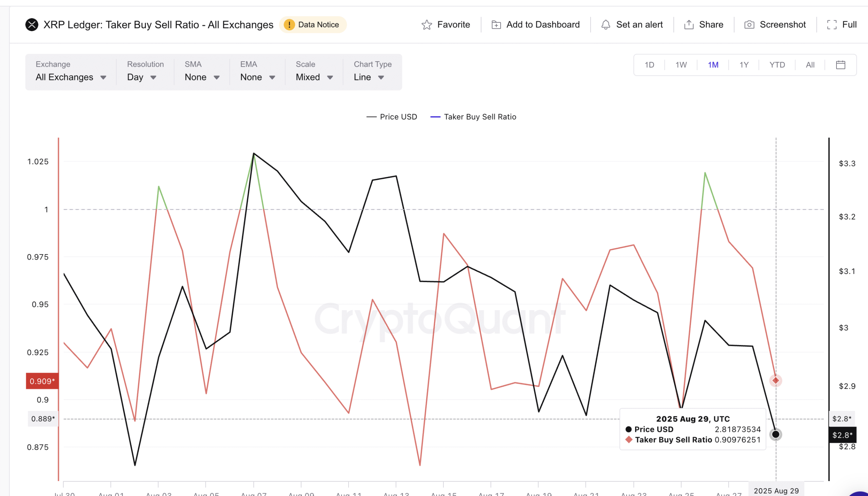Click the XRP Ledger logo icon
Image resolution: width=868 pixels, height=496 pixels.
(32, 24)
